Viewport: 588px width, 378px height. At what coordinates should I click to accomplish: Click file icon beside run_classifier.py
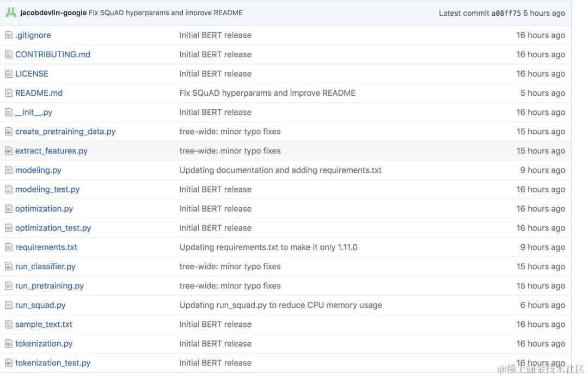pyautogui.click(x=9, y=267)
